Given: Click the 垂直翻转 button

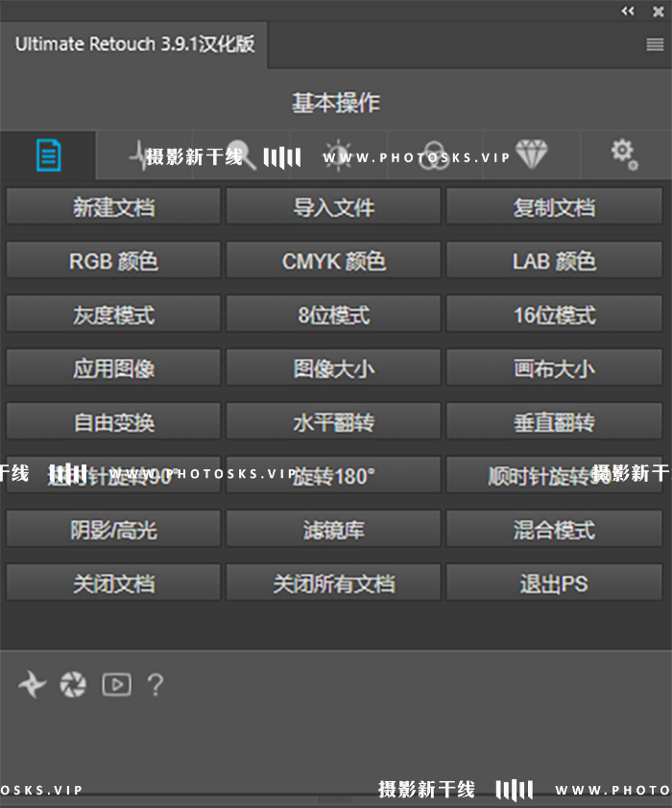Looking at the screenshot, I should [554, 421].
